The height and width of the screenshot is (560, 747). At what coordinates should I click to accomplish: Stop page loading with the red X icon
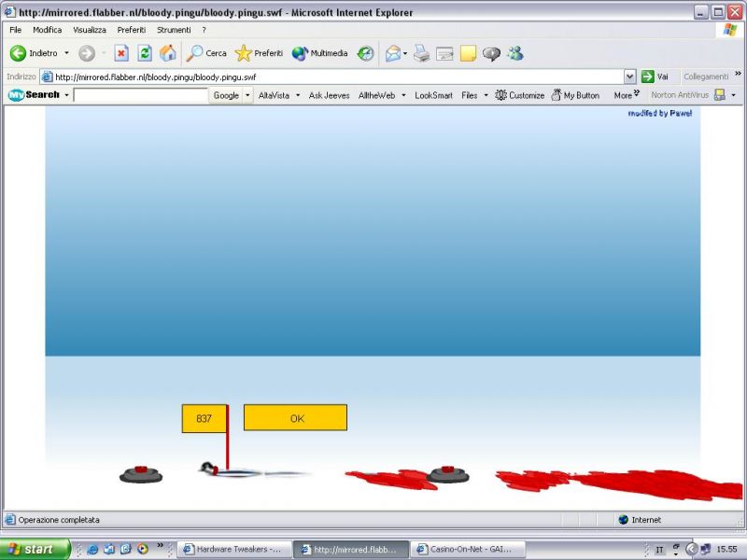[121, 53]
